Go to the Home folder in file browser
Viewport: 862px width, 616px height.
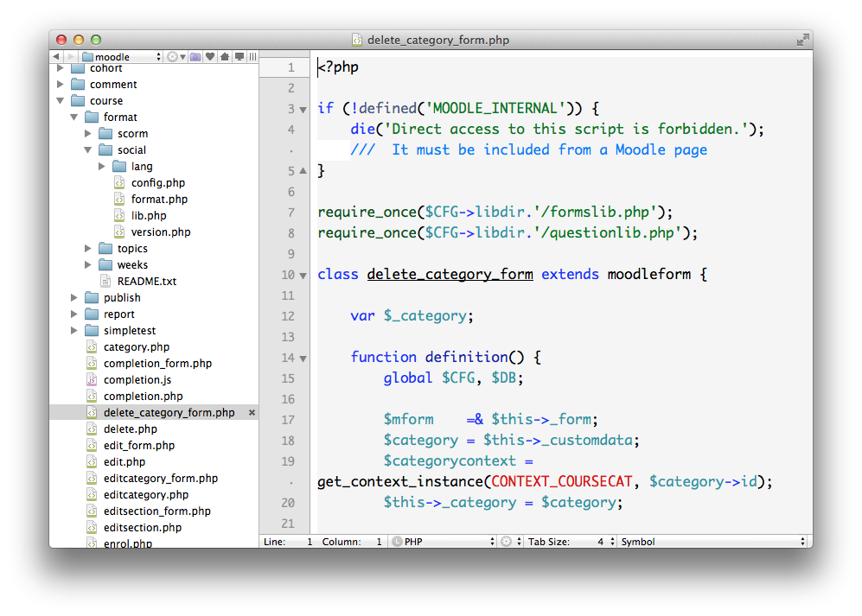point(225,57)
